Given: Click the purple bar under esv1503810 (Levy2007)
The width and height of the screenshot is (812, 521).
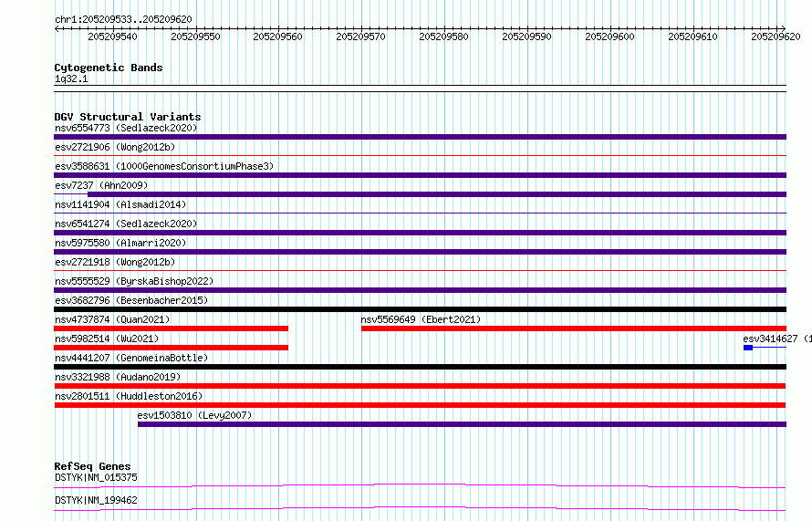Looking at the screenshot, I should (x=462, y=424).
